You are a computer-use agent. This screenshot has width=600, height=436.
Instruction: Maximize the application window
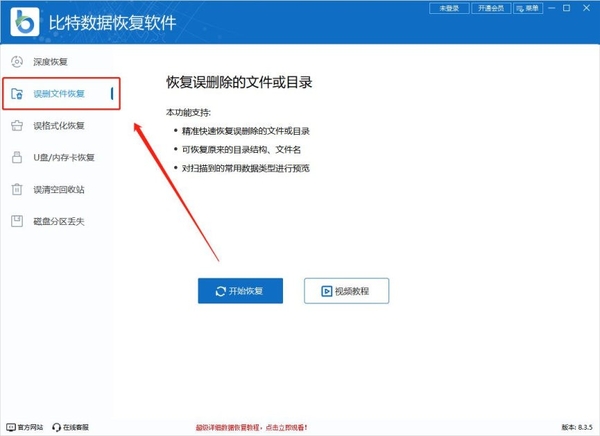click(567, 8)
